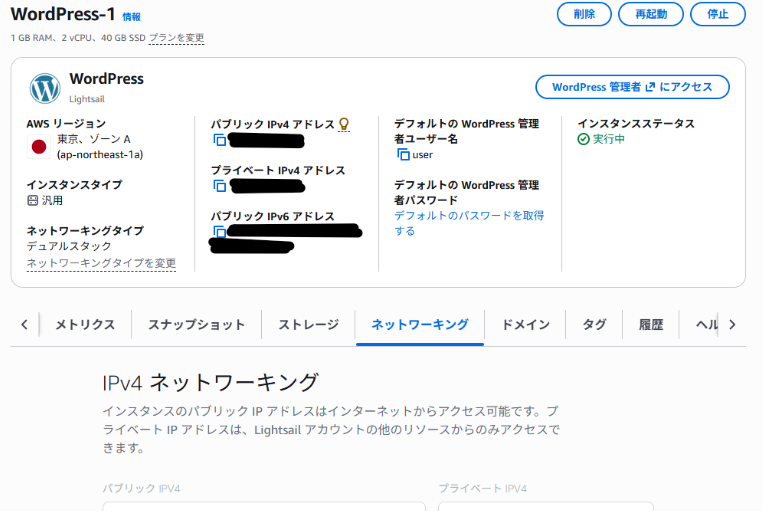
Task: Open the タグ tab
Action: click(594, 324)
